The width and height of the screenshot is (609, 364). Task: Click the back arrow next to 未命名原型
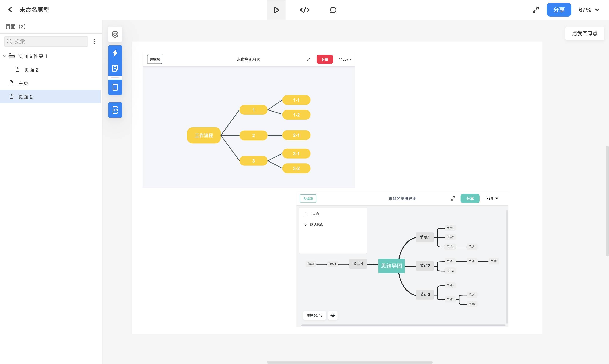click(x=10, y=10)
